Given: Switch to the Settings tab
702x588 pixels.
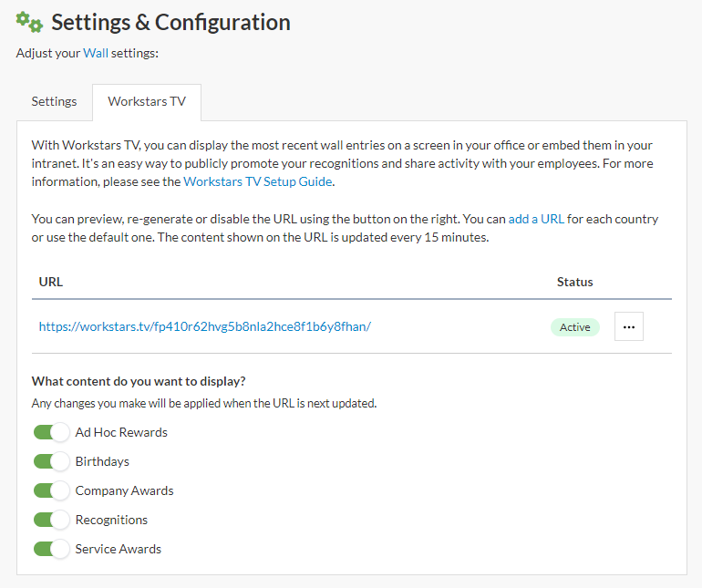Looking at the screenshot, I should click(x=54, y=101).
